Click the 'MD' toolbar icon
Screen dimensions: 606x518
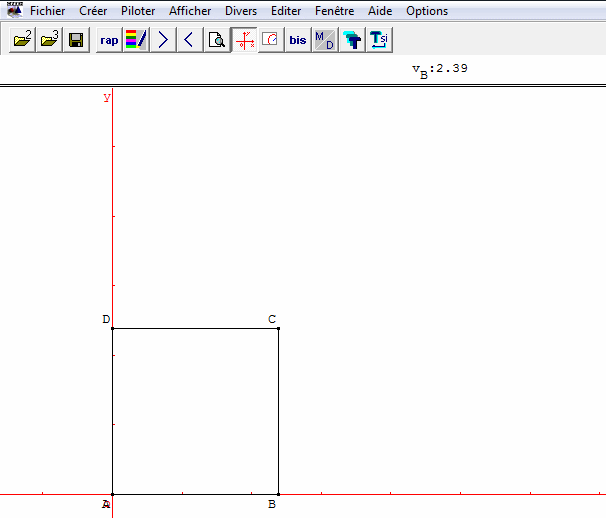click(324, 40)
